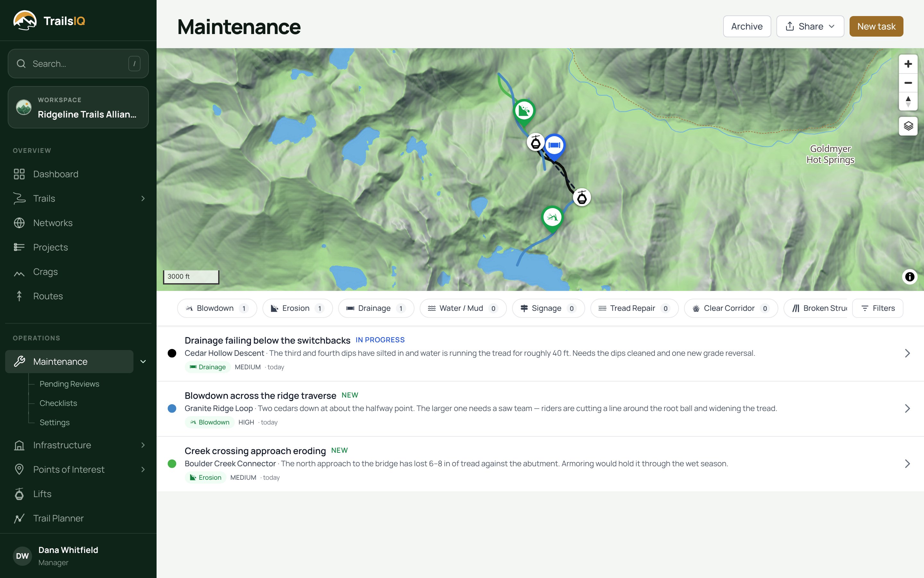Open the map layers switcher
The width and height of the screenshot is (924, 578).
pyautogui.click(x=908, y=126)
